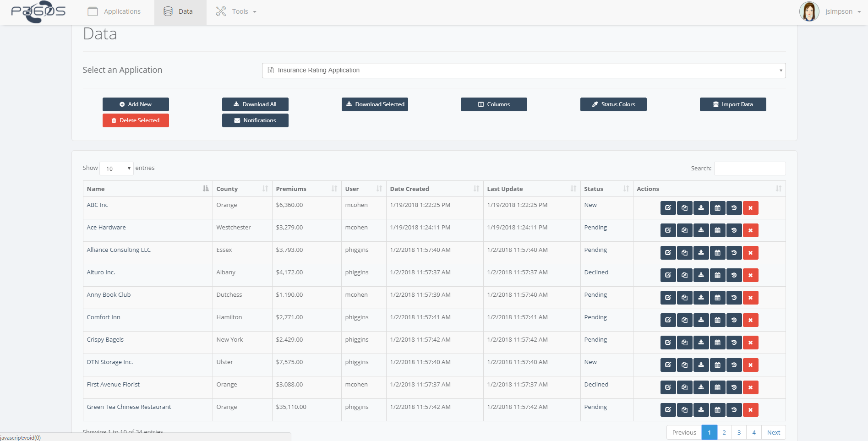Viewport: 868px width, 441px height.
Task: Open the Show entries count dropdown
Action: [116, 169]
